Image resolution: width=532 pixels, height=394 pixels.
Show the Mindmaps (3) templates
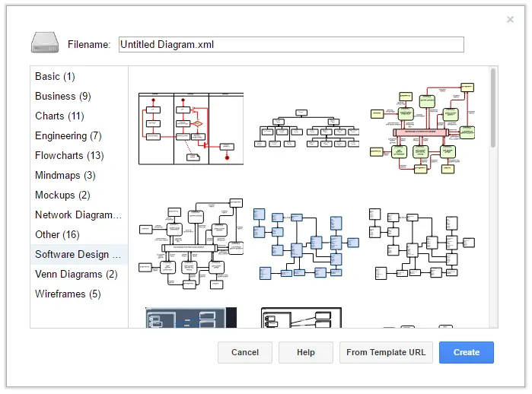pos(65,175)
